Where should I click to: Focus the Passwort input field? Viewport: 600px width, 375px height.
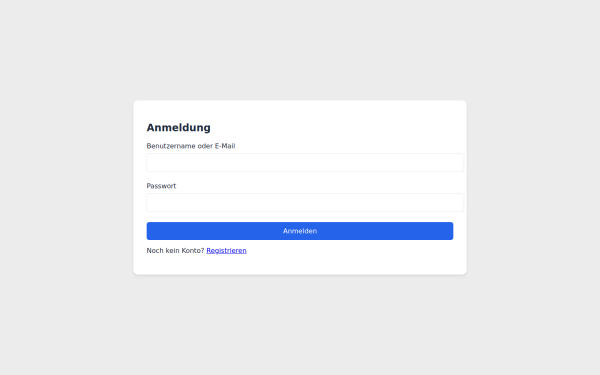tap(305, 202)
